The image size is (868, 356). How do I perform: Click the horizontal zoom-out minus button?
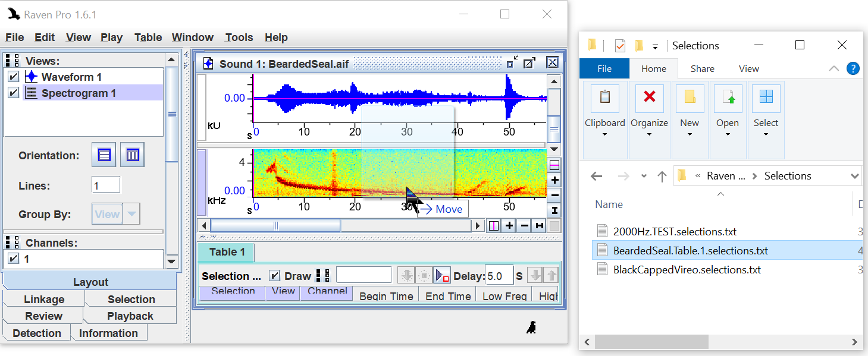pos(524,226)
